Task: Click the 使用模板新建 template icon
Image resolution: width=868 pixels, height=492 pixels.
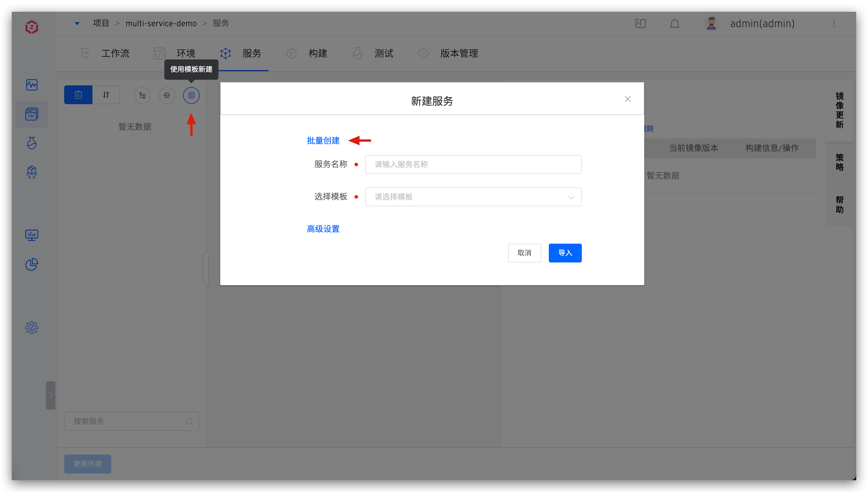Action: pos(191,95)
